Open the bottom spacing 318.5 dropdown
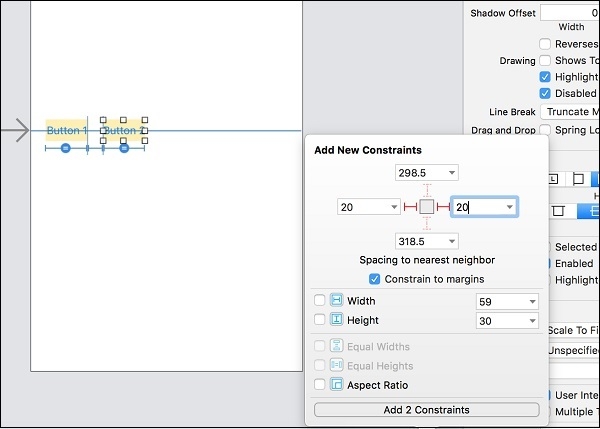This screenshot has height=429, width=600. pos(452,241)
